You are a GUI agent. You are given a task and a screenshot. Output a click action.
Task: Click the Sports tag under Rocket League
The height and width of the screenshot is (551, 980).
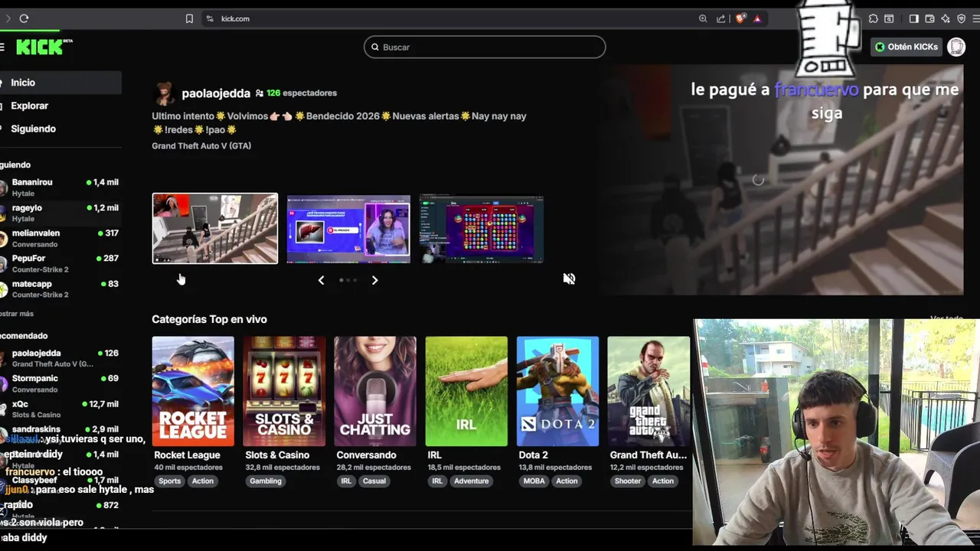click(170, 481)
